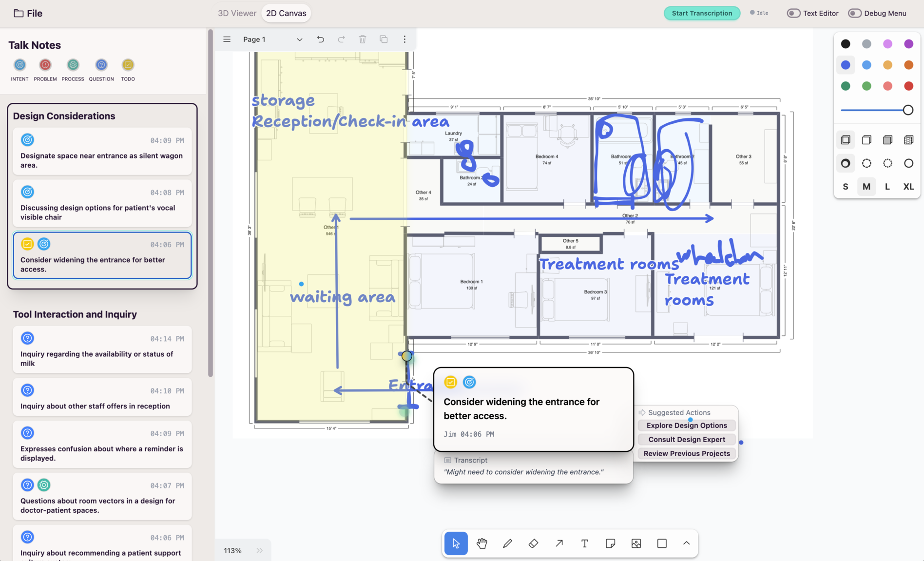Select the Hand pan tool
924x561 pixels.
tap(481, 543)
